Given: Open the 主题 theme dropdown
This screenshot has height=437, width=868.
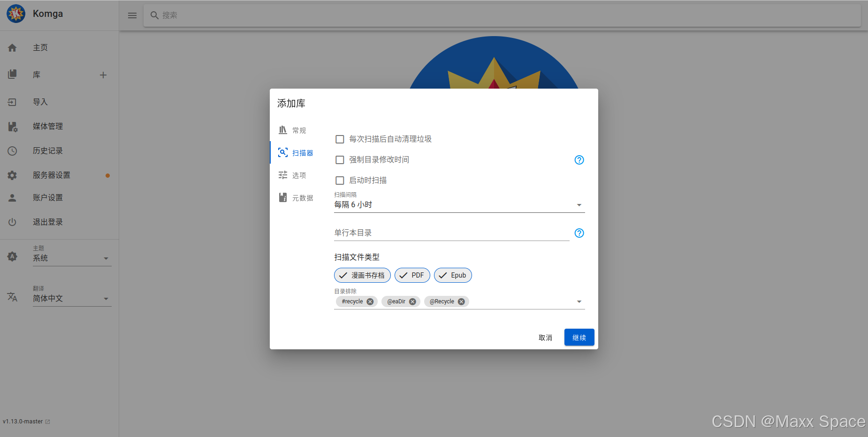Looking at the screenshot, I should click(x=72, y=258).
